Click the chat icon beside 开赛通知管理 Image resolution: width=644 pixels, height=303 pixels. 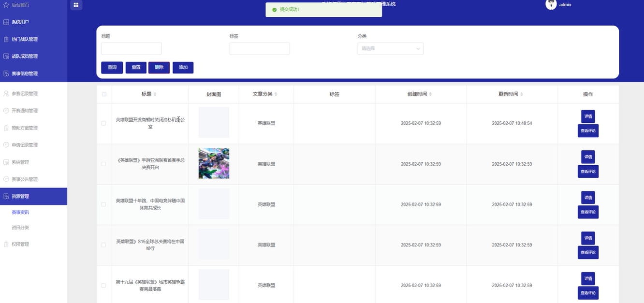tap(6, 111)
